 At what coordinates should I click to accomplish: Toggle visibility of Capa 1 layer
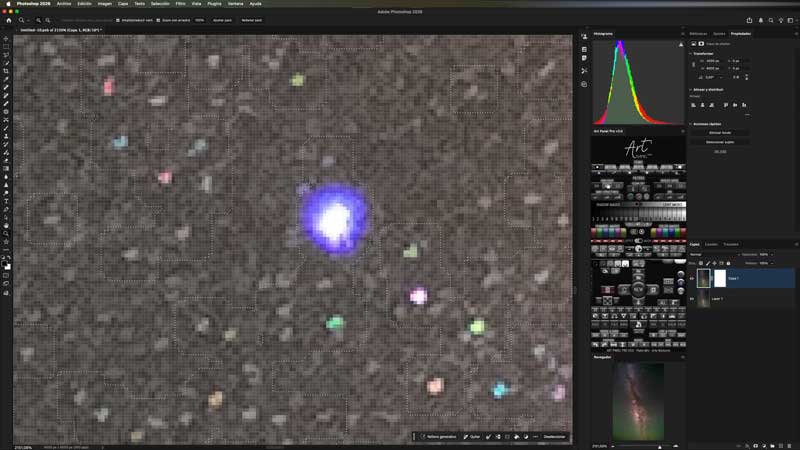(692, 278)
